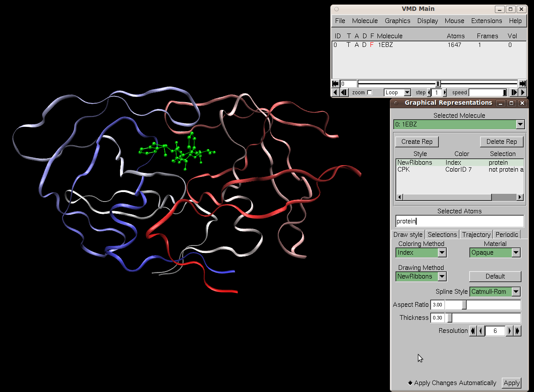The height and width of the screenshot is (392, 534).
Task: Click the Thickness slider handle
Action: [x=449, y=318]
